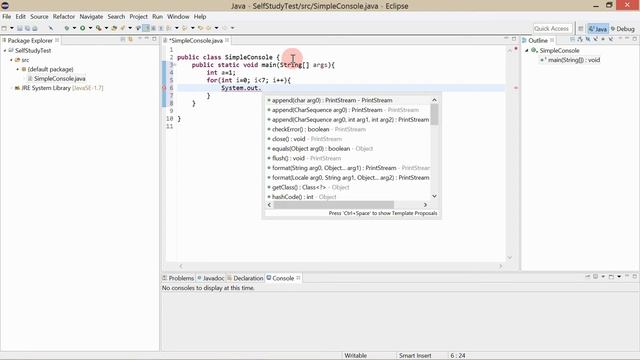
Task: Choose getClass() proposal from content assist
Action: (x=348, y=187)
